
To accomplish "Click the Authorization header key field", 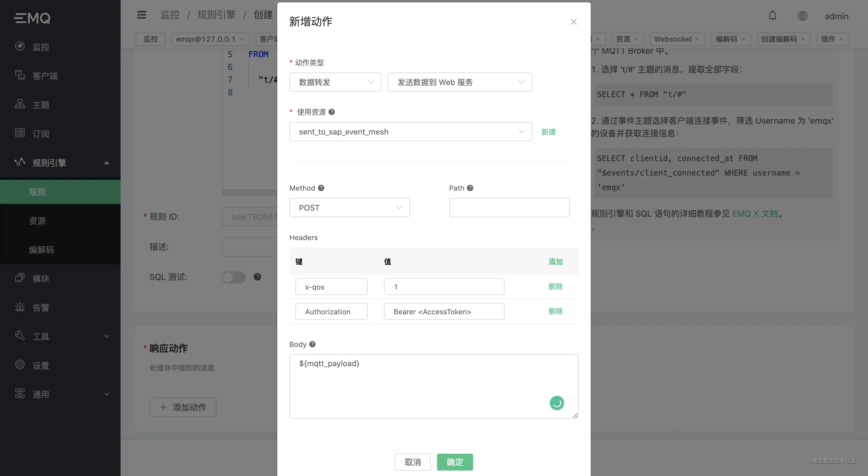I will [332, 311].
